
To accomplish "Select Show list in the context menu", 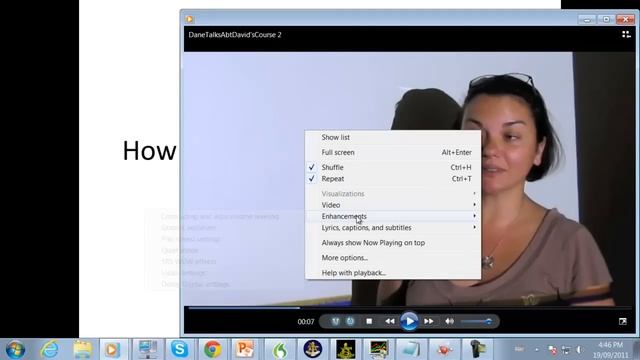I will (393, 137).
